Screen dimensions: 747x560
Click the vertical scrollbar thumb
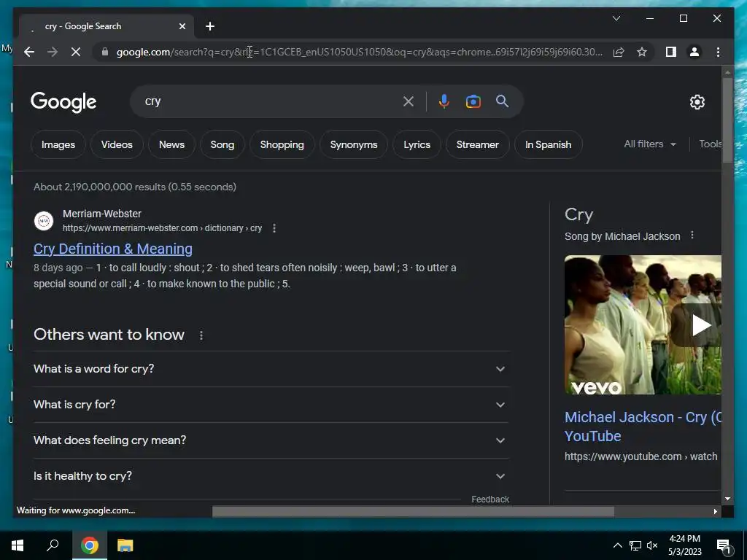(x=727, y=120)
